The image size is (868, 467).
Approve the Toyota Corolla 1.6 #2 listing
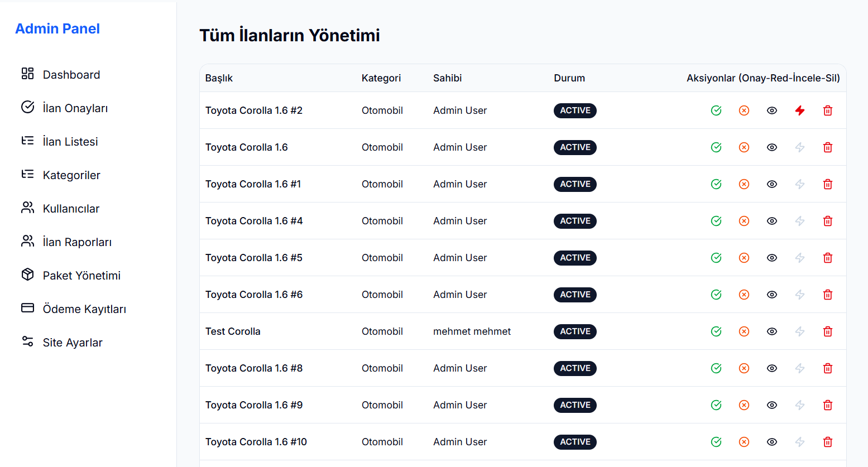pyautogui.click(x=716, y=110)
